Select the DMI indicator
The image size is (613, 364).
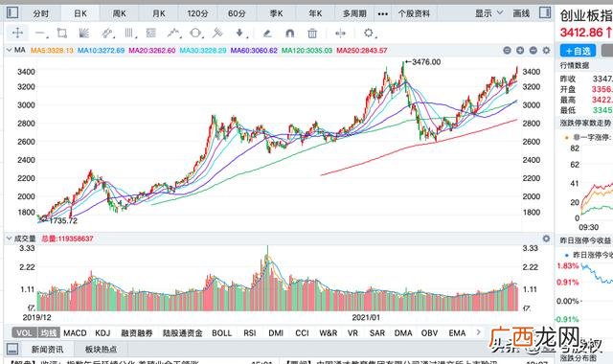276,332
